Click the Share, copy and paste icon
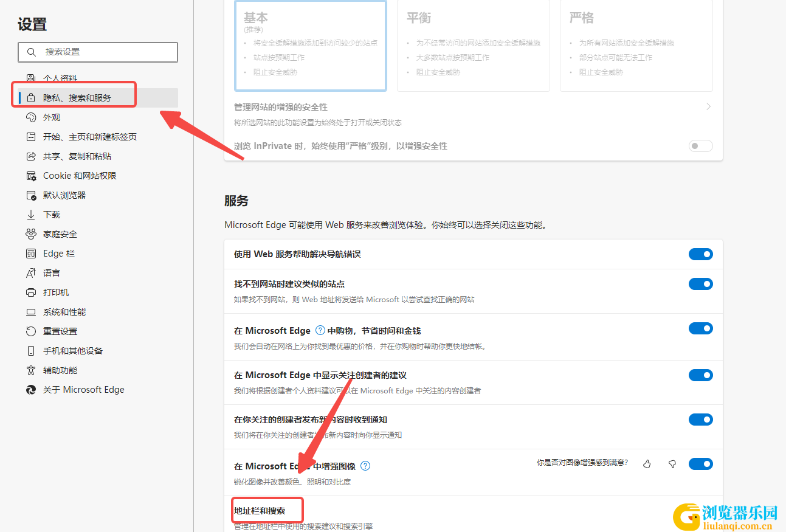This screenshot has height=532, width=786. [x=31, y=156]
